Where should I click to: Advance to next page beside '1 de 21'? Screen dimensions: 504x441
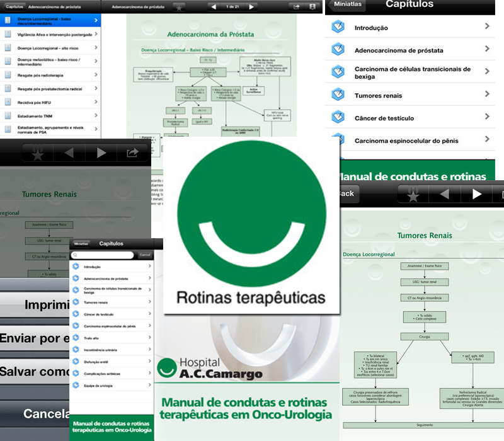click(x=251, y=7)
